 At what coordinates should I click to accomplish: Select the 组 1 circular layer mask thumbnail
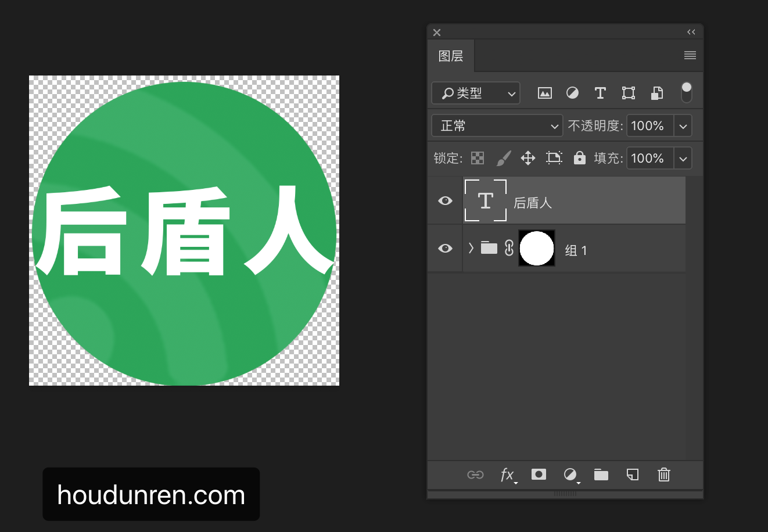(537, 248)
